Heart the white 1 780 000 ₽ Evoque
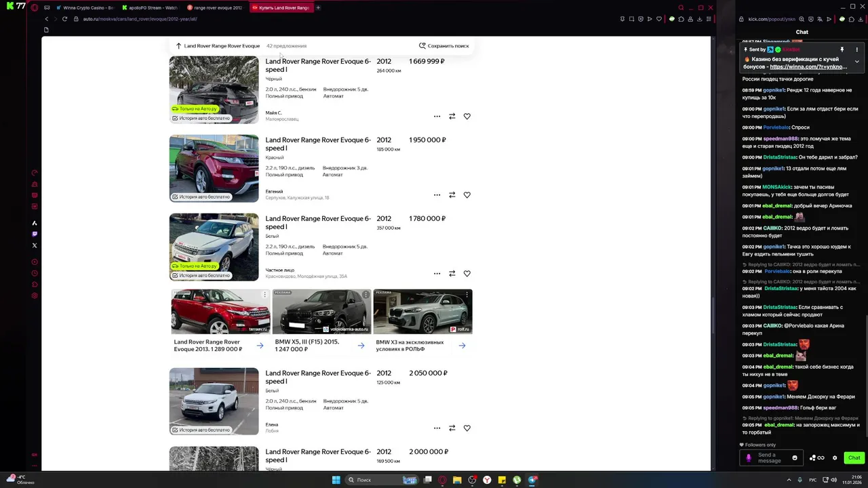 (x=467, y=274)
